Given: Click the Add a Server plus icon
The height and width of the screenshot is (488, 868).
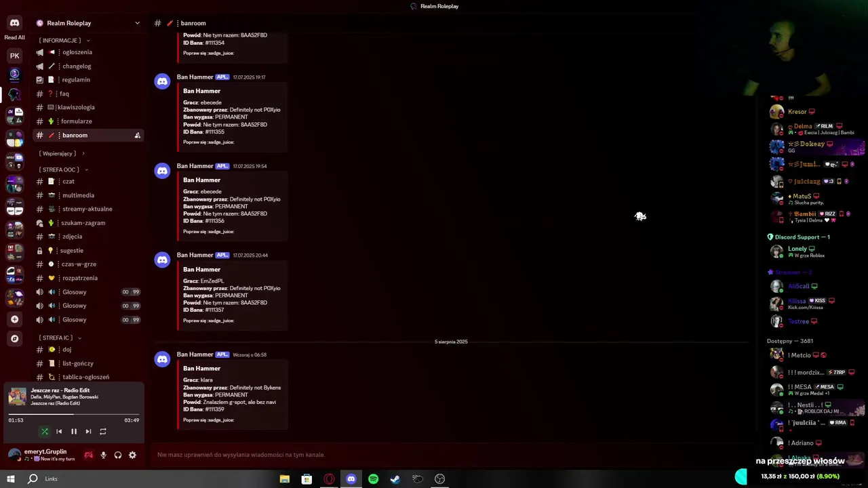Looking at the screenshot, I should coord(14,319).
